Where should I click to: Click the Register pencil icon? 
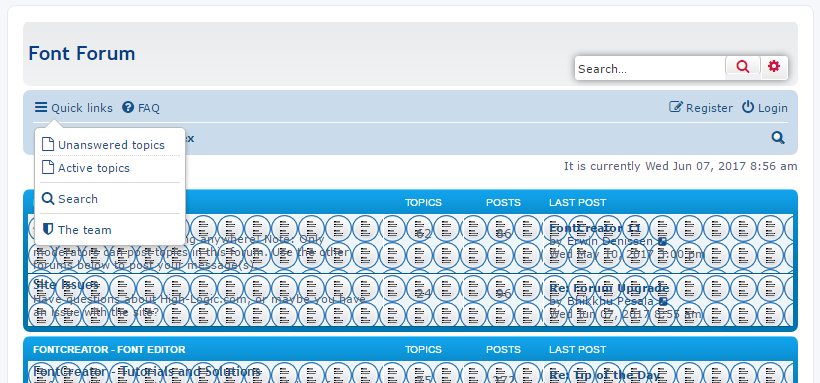click(x=676, y=107)
